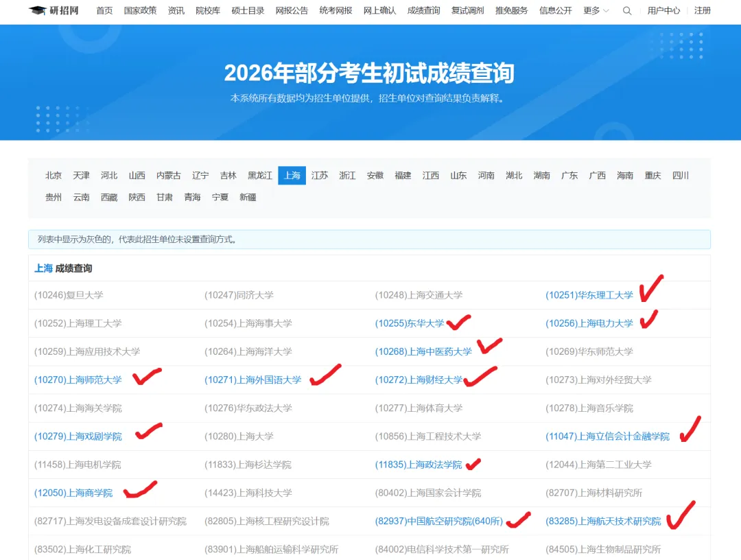Select the 四川 province tab
Viewport: 741px width, 560px height.
click(681, 175)
